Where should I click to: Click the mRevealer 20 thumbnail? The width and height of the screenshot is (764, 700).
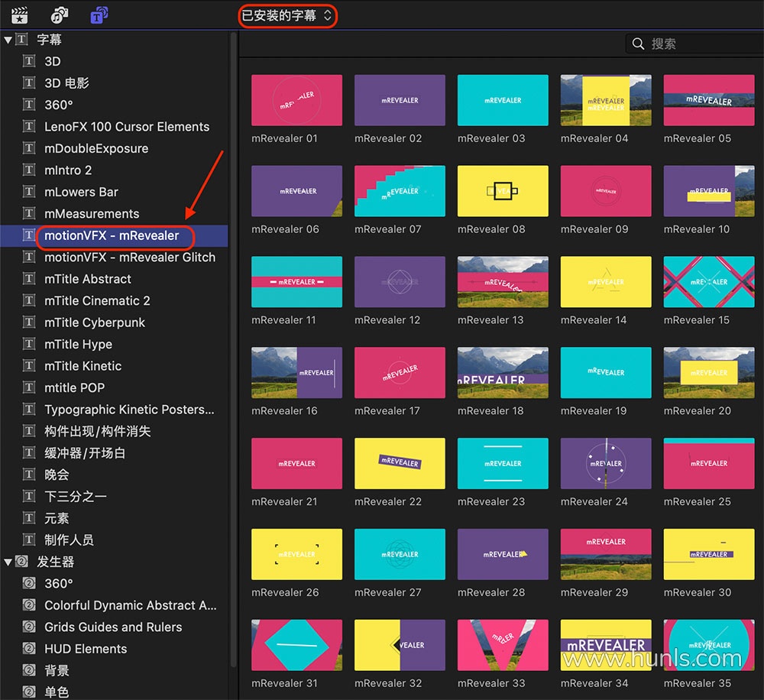709,372
